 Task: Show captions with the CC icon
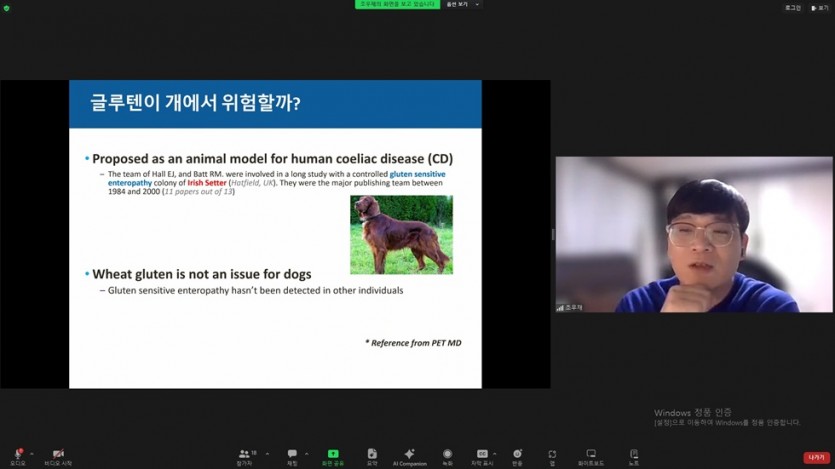coord(482,454)
